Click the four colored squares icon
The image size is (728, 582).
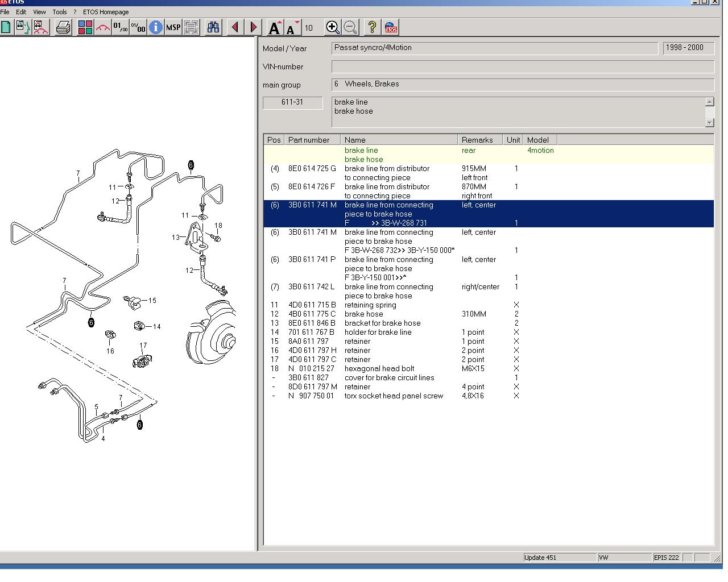tap(85, 27)
